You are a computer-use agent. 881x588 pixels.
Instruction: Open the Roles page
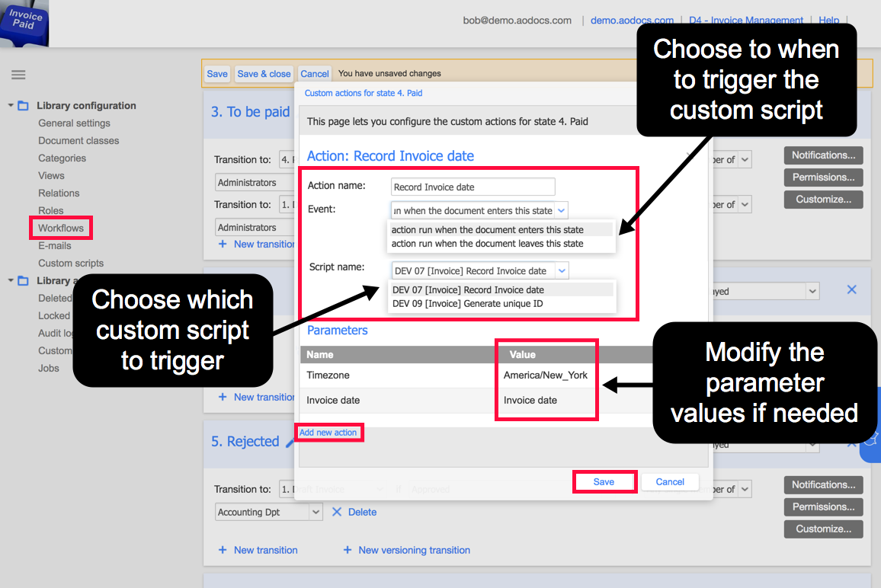click(x=50, y=210)
